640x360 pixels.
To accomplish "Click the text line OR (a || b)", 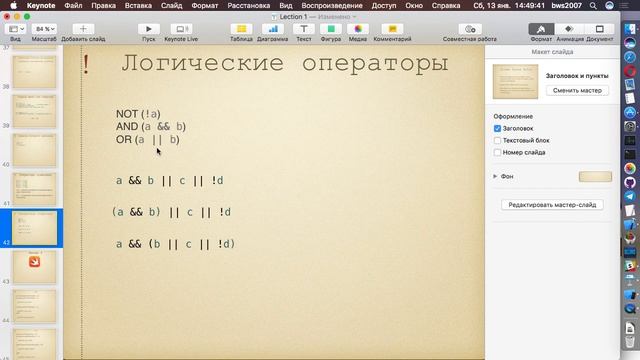I will pyautogui.click(x=147, y=140).
